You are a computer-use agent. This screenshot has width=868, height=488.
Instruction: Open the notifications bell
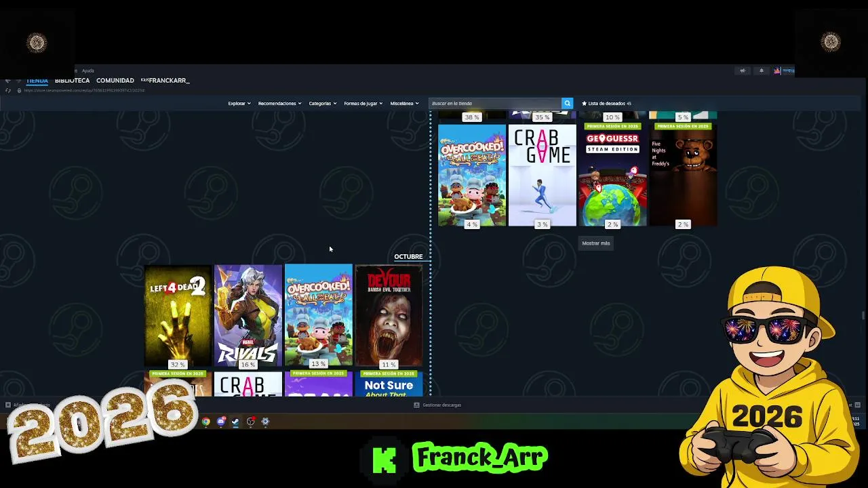(x=761, y=70)
